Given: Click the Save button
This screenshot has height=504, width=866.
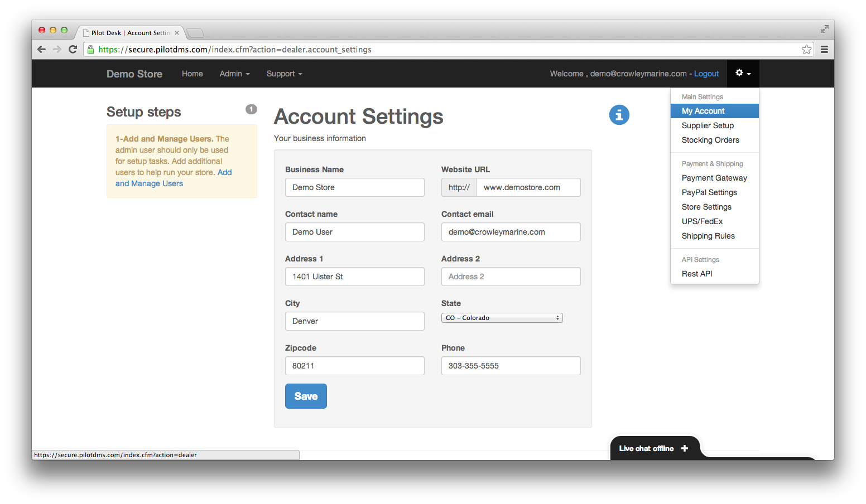Looking at the screenshot, I should [x=306, y=396].
